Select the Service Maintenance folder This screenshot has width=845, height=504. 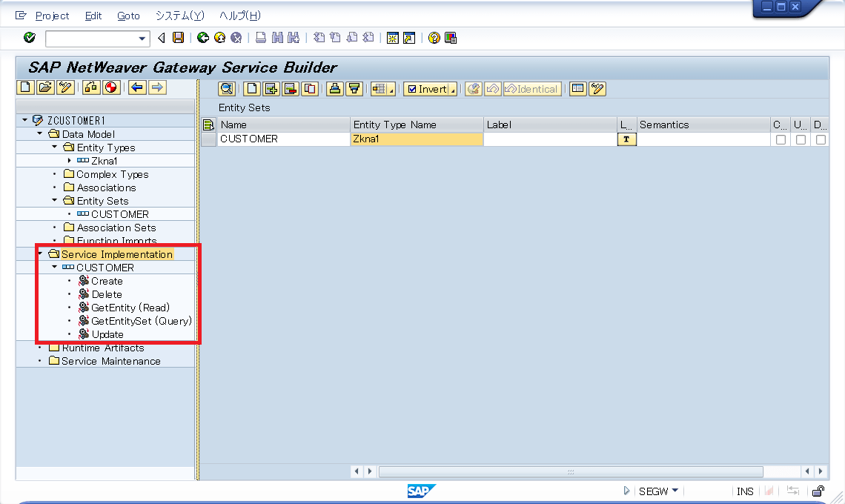click(x=111, y=361)
